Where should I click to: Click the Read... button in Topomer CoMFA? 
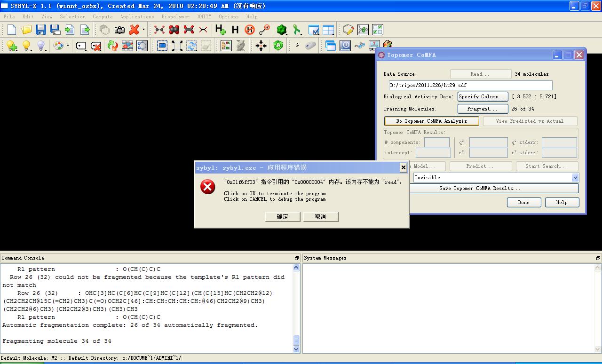point(481,74)
